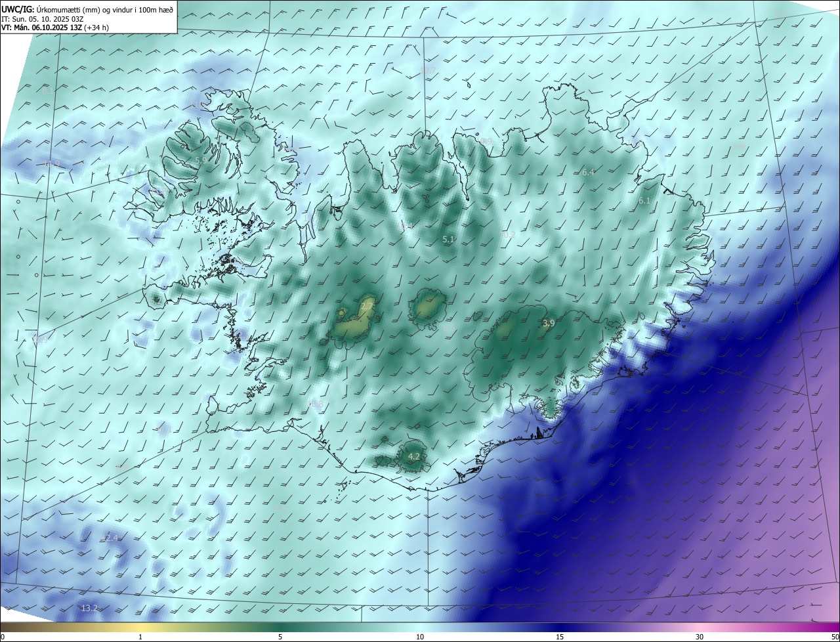840x642 pixels.
Task: Click the 'IT: Sun. 05. 10. 2025 03Z' line
Action: tap(42, 19)
